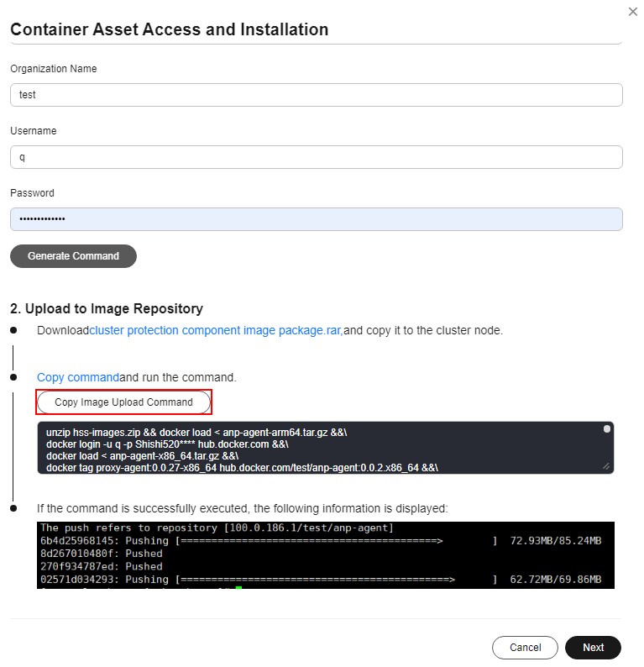644x667 pixels.
Task: Click the Password field label
Action: tap(32, 192)
